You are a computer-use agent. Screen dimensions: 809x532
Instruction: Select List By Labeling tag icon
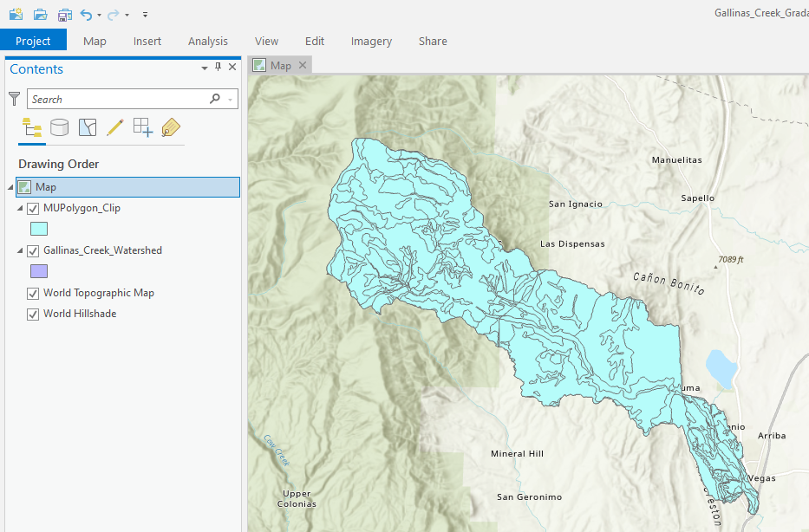(171, 128)
